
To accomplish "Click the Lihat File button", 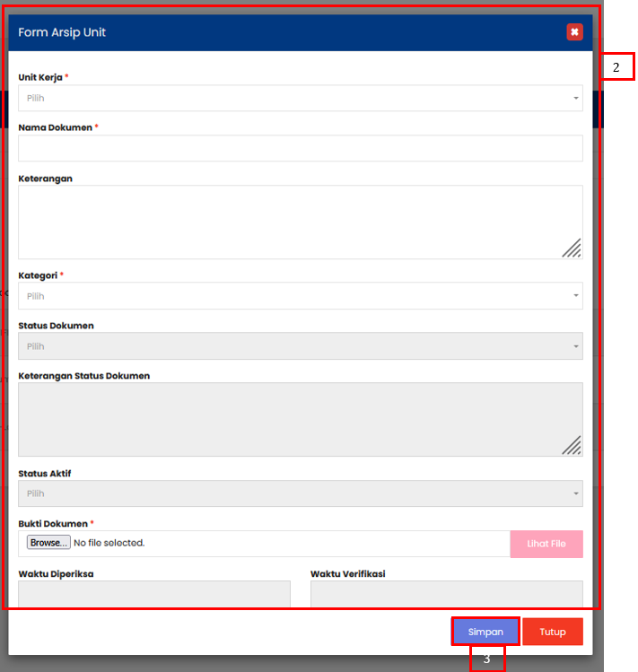I will coord(546,544).
